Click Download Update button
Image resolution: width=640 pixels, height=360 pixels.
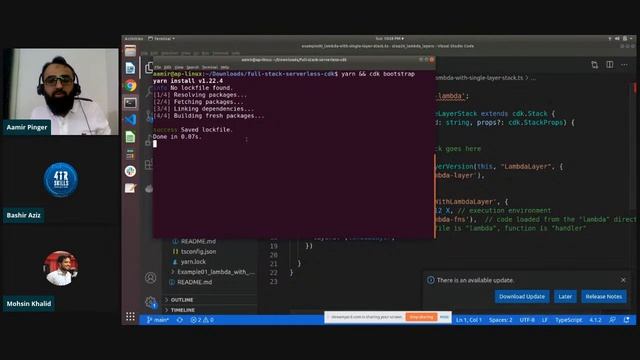(x=522, y=296)
